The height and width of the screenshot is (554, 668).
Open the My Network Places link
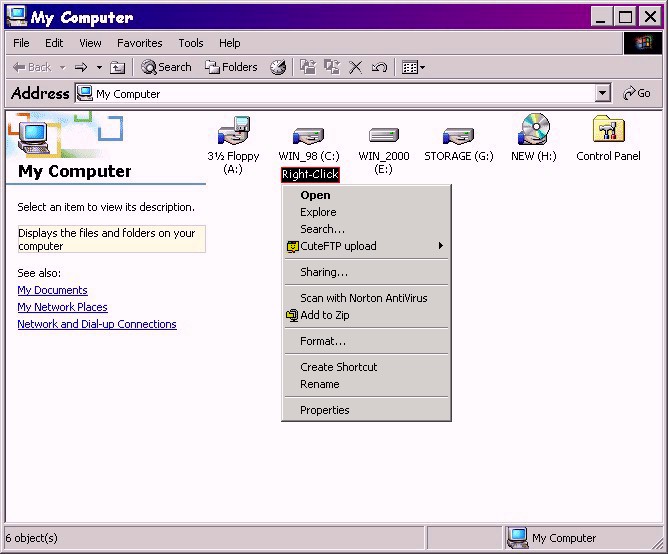[x=62, y=307]
